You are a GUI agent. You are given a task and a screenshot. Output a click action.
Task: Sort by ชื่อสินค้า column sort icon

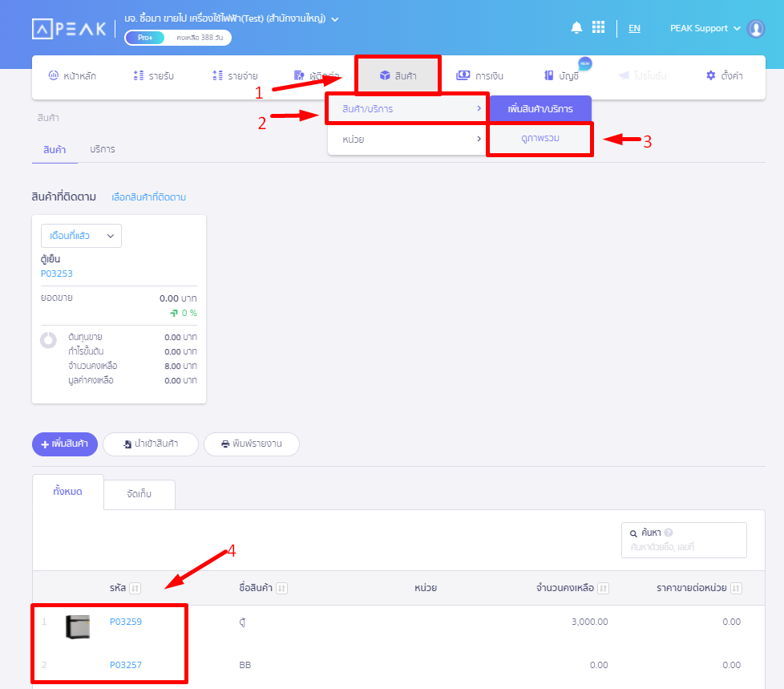(x=281, y=589)
